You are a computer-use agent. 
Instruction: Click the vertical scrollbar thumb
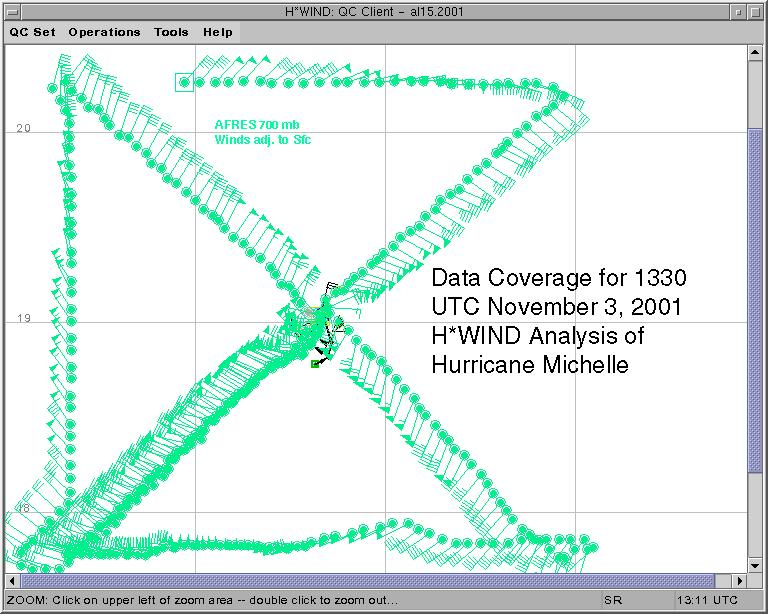[756, 300]
